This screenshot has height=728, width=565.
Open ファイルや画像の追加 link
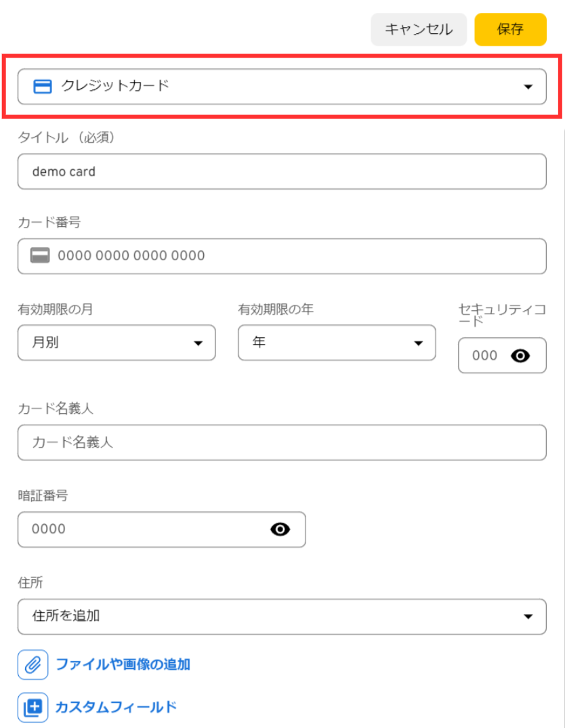[x=121, y=664]
